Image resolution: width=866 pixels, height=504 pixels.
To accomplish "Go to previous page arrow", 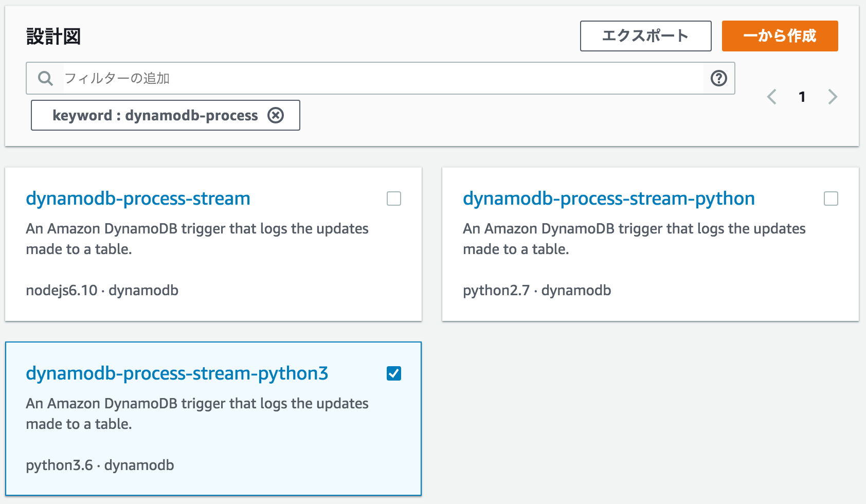I will (x=771, y=97).
